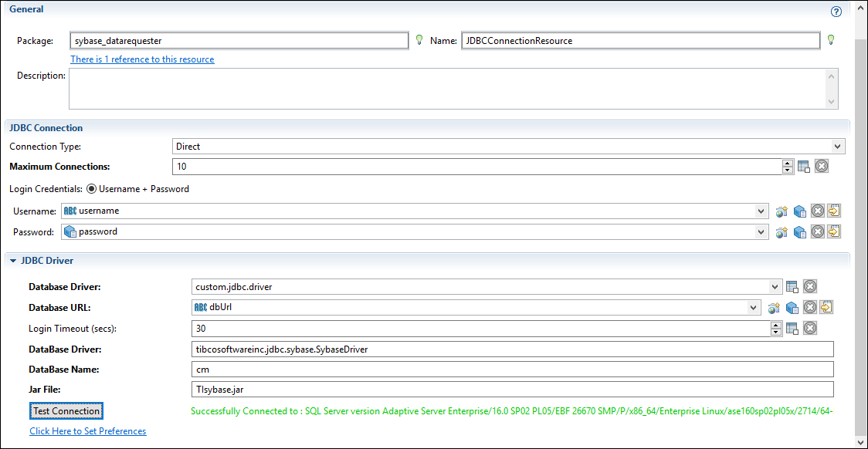Click the circled X icon in the Username row
This screenshot has height=449, width=868.
click(x=818, y=211)
